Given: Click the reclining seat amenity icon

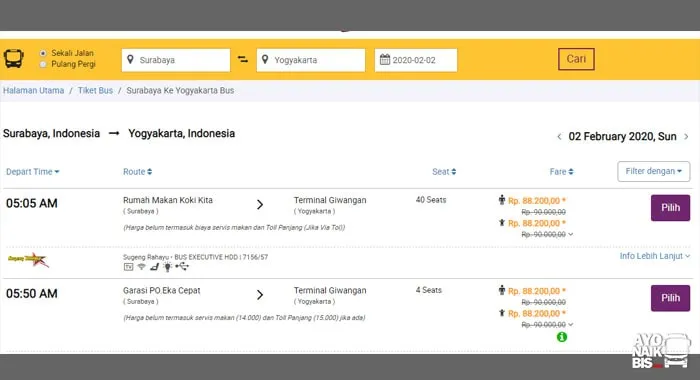Looking at the screenshot, I should (x=154, y=267).
